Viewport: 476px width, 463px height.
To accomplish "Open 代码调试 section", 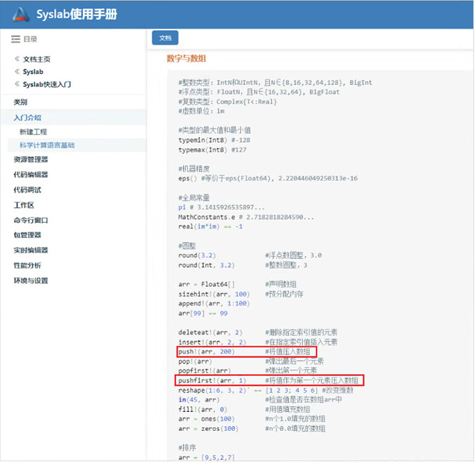I will click(x=27, y=190).
